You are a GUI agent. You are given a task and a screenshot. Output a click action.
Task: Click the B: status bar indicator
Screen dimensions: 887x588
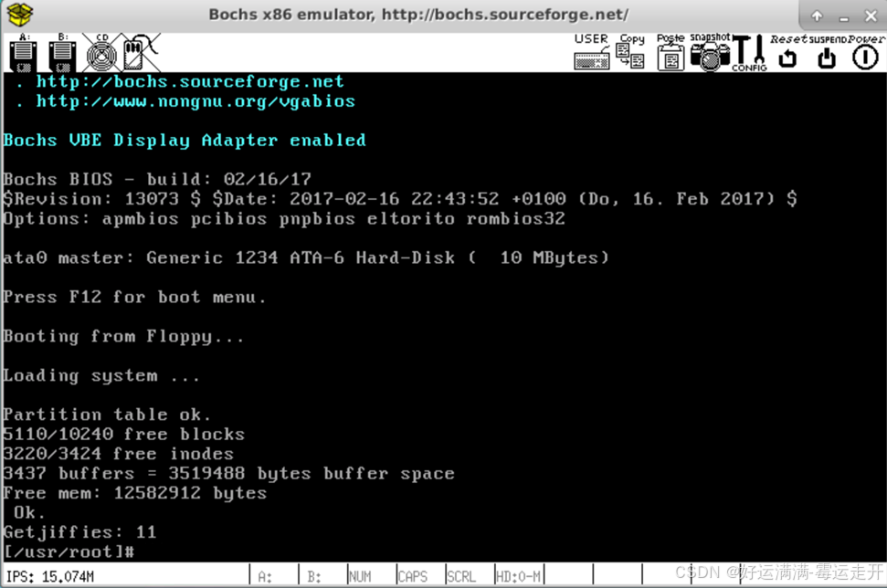(314, 577)
